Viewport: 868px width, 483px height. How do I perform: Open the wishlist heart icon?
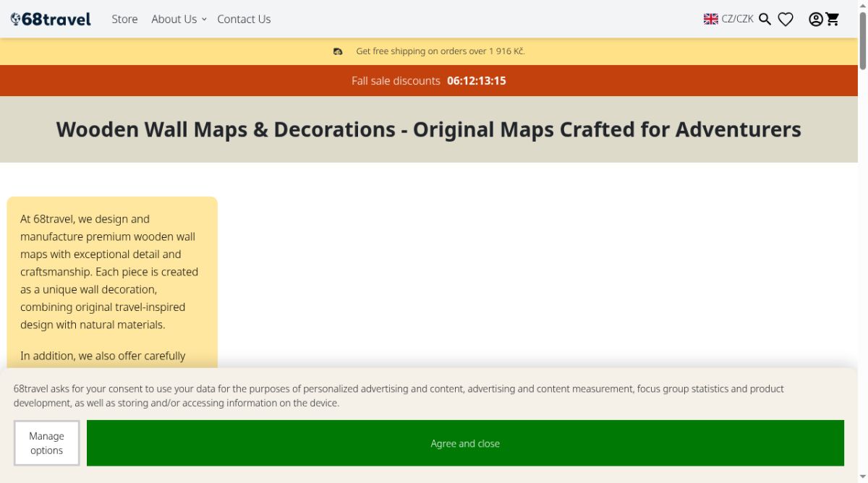(x=786, y=20)
